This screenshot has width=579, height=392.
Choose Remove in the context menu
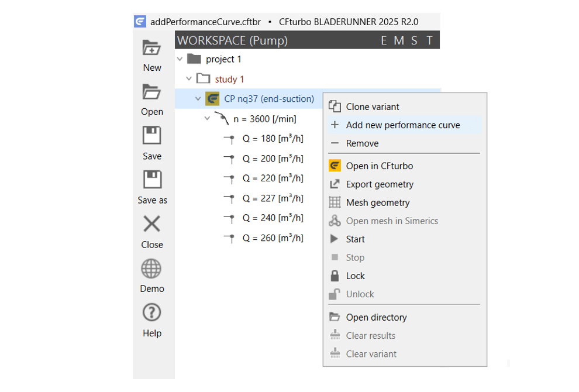404,143
